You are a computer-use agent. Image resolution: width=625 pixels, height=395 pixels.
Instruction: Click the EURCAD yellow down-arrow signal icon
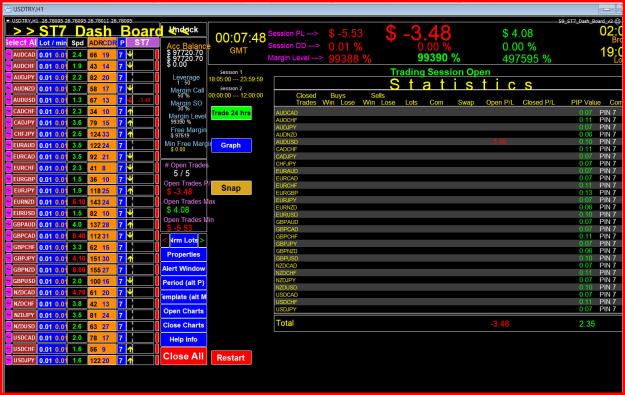[130, 157]
